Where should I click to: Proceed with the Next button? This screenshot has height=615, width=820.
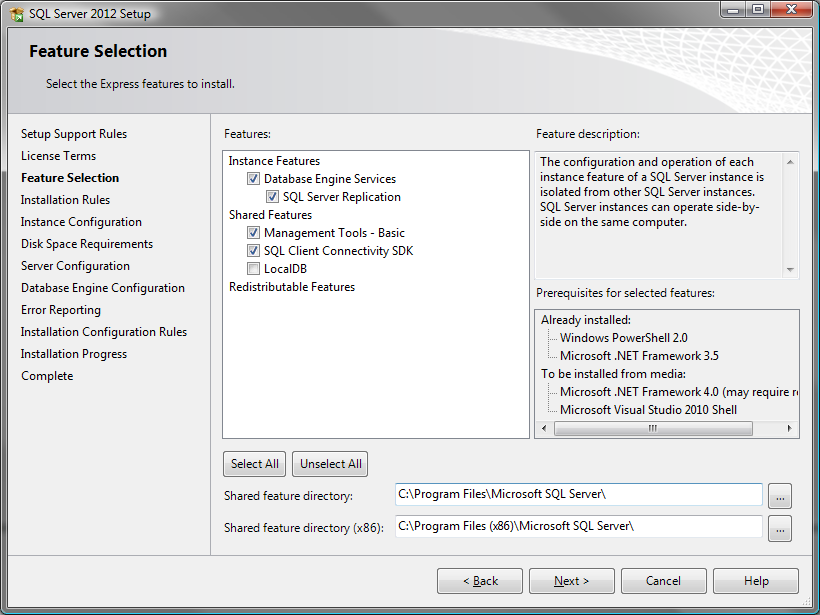572,581
